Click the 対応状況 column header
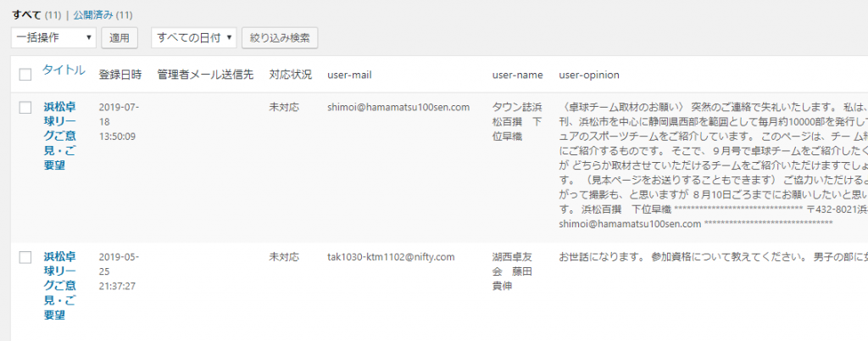Screen dimensions: 868x341 pyautogui.click(x=290, y=75)
